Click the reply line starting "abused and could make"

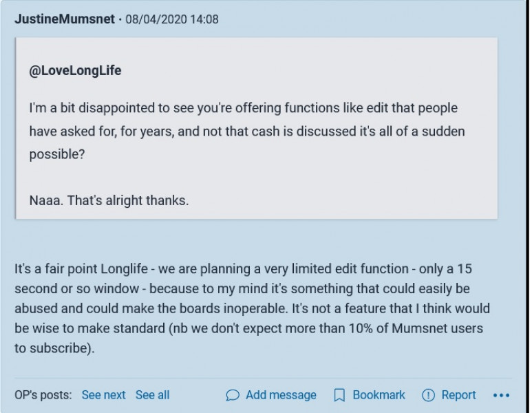tap(252, 309)
